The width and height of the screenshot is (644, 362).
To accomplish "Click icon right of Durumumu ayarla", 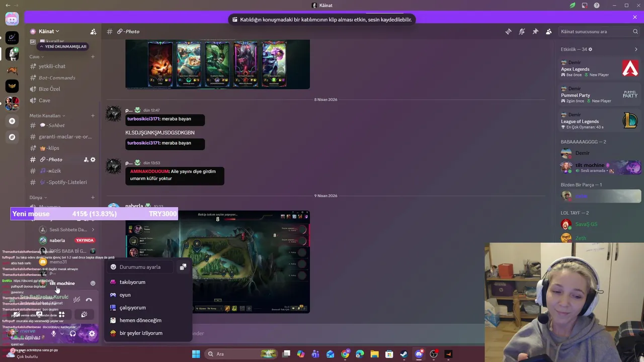I will click(x=183, y=267).
